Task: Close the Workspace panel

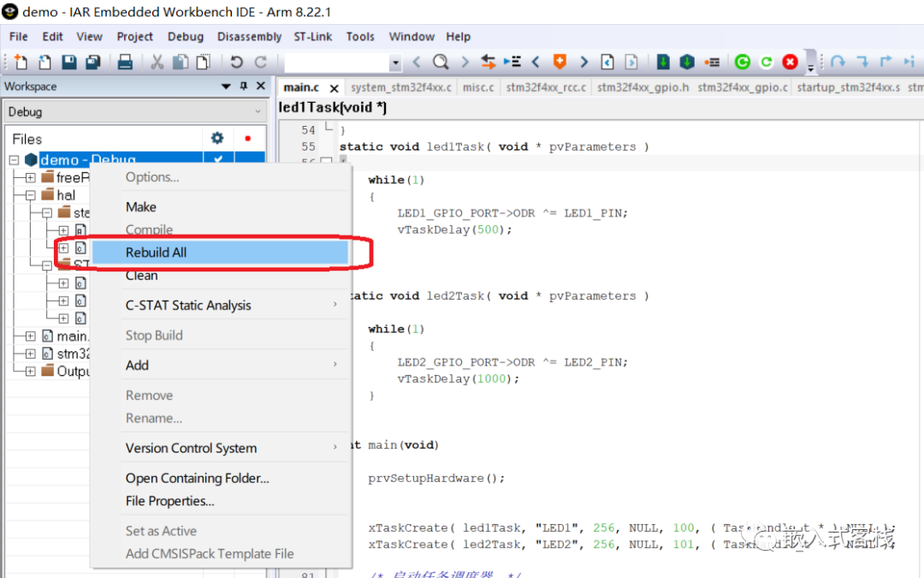Action: pyautogui.click(x=260, y=86)
